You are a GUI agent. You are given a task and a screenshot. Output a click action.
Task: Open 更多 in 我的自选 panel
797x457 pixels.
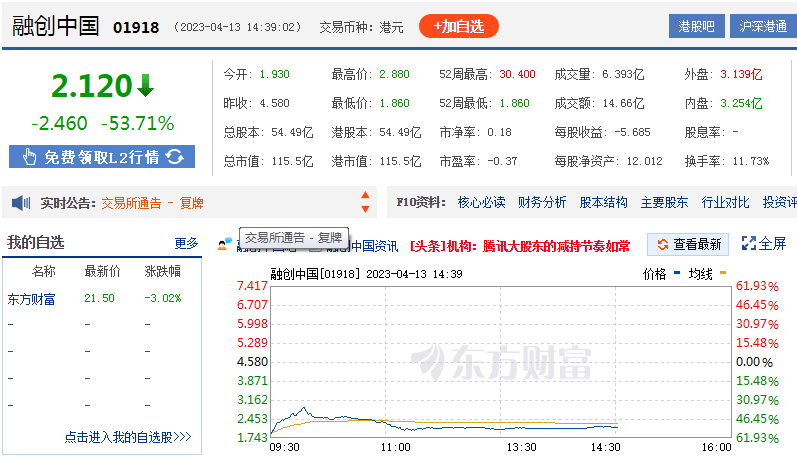(x=186, y=243)
